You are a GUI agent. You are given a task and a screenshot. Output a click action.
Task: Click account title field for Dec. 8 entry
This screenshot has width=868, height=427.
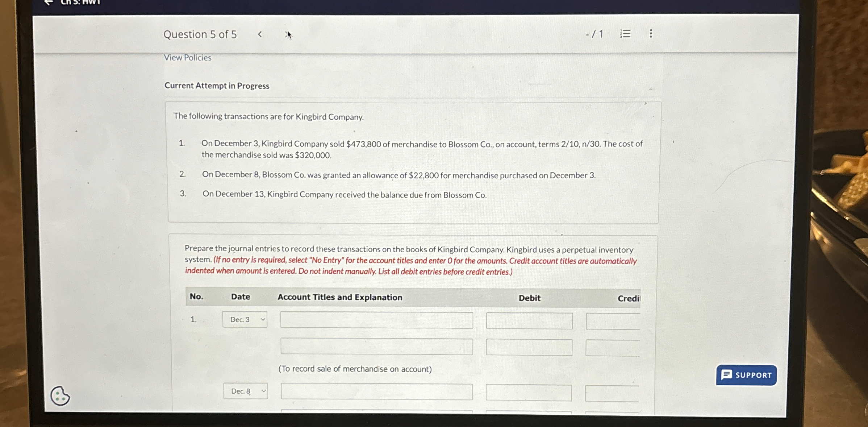(x=376, y=392)
